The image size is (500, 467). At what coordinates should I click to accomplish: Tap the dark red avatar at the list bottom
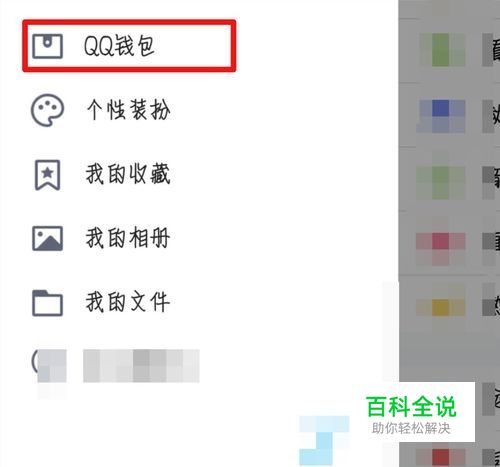click(441, 457)
